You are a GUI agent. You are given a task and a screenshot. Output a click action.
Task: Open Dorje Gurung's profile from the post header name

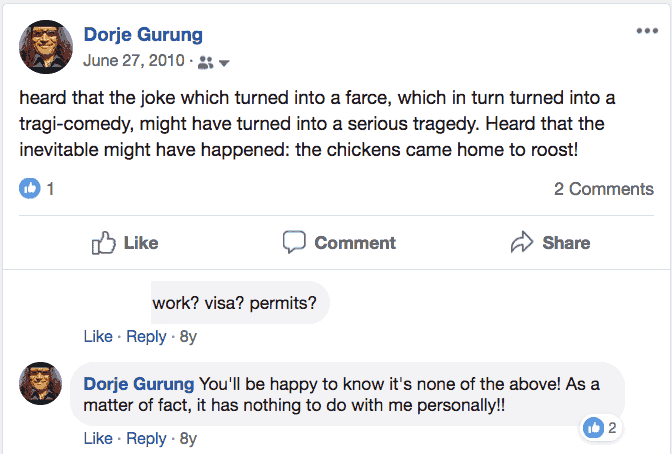coord(142,35)
